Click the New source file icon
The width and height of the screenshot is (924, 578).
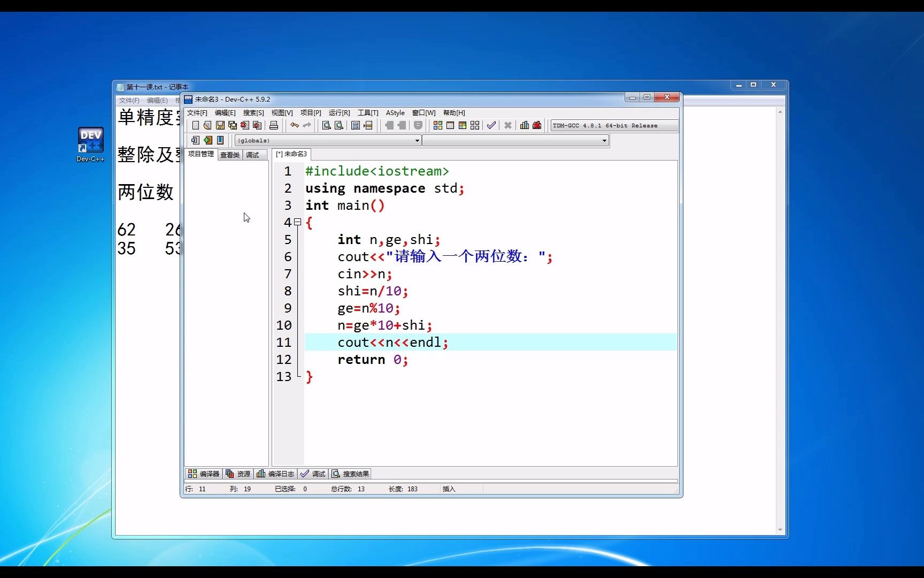[195, 125]
